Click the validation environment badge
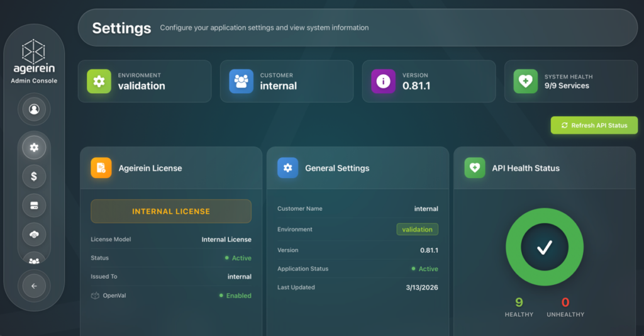This screenshot has height=336, width=644. tap(417, 230)
